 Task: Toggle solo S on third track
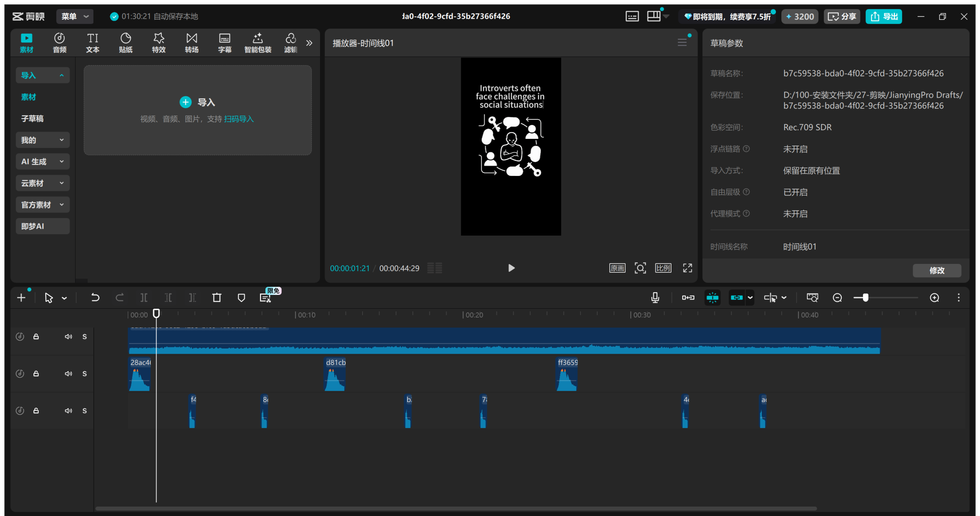click(85, 411)
